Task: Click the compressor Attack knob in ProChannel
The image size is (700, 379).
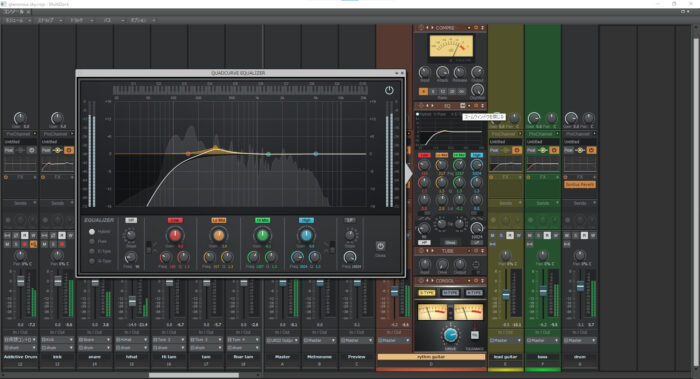Action: pos(442,72)
